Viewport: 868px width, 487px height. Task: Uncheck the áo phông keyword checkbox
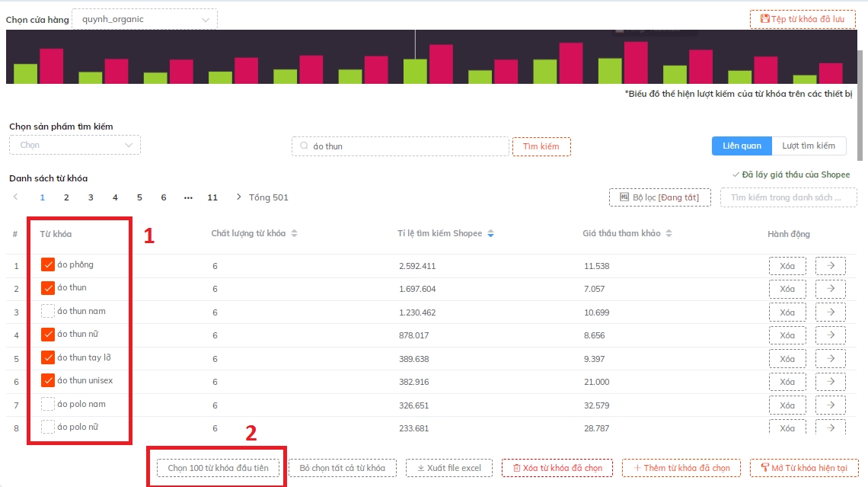click(48, 265)
